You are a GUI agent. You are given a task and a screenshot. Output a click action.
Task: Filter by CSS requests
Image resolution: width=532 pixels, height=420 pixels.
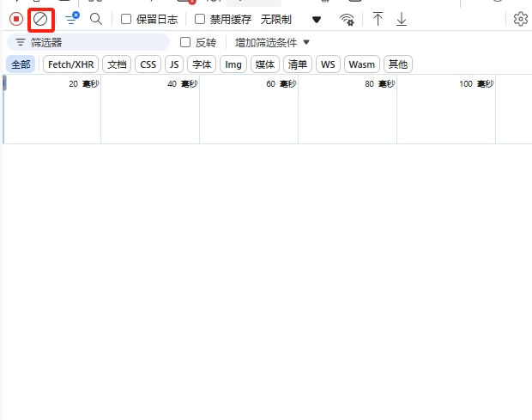(x=148, y=64)
